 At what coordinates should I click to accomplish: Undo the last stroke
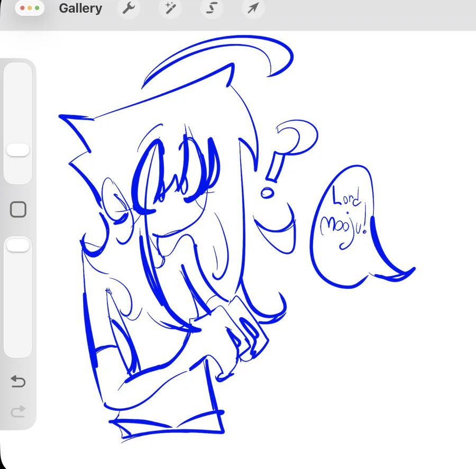(x=18, y=381)
